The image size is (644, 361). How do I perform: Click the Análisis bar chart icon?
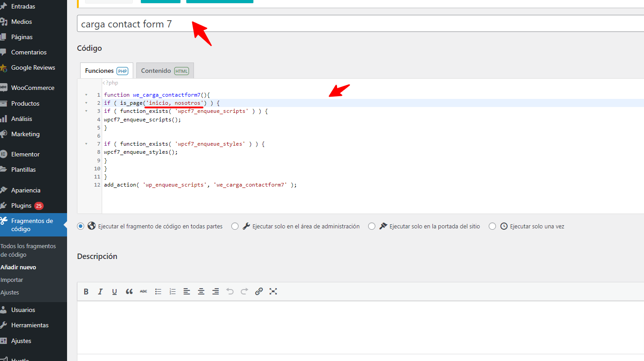pyautogui.click(x=4, y=119)
